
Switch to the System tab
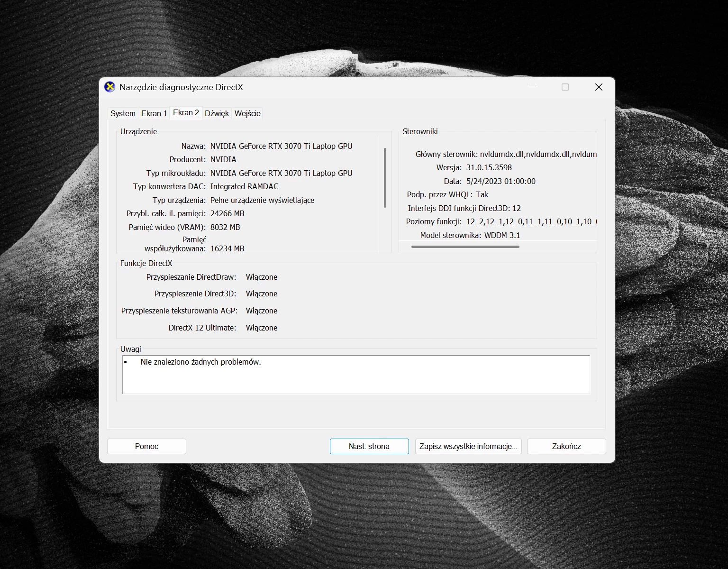[x=123, y=113]
